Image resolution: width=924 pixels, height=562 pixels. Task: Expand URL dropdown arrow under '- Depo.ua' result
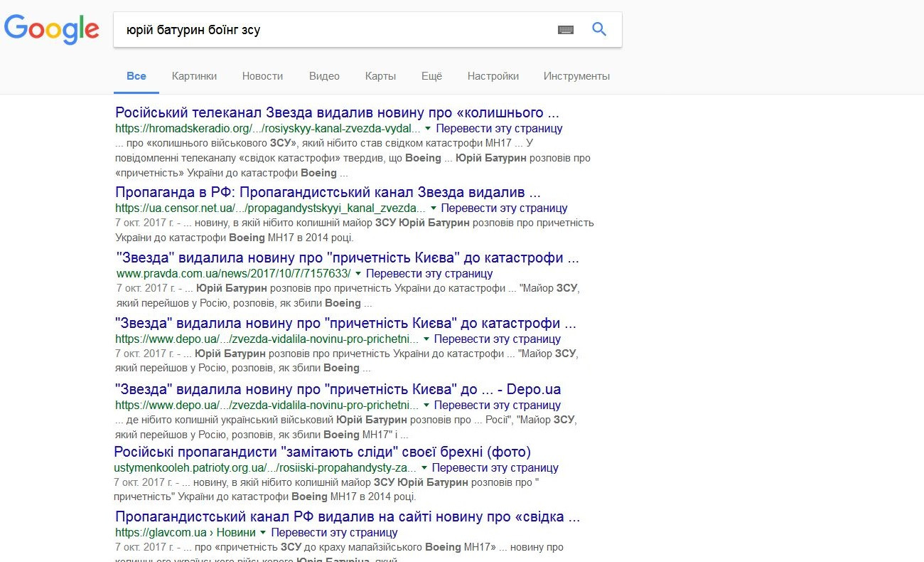point(426,405)
